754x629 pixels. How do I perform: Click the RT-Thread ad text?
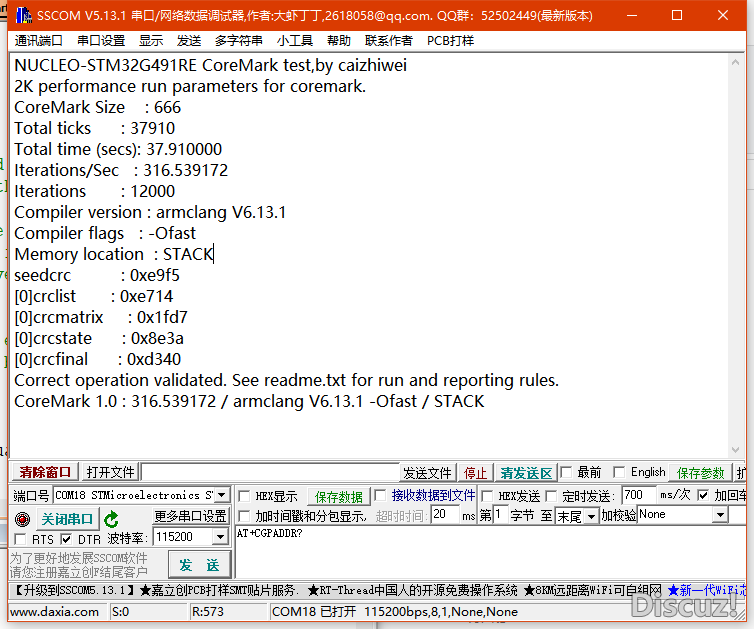click(x=413, y=590)
